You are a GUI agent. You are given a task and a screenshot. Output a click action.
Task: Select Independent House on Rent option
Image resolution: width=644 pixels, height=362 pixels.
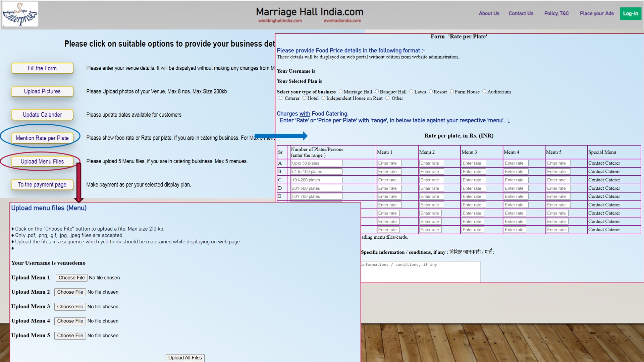(x=323, y=98)
